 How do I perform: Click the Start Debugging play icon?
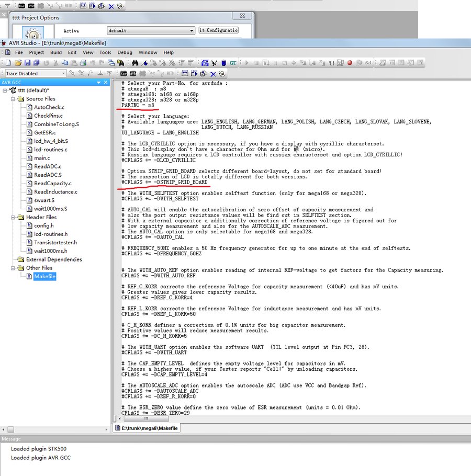(246, 63)
